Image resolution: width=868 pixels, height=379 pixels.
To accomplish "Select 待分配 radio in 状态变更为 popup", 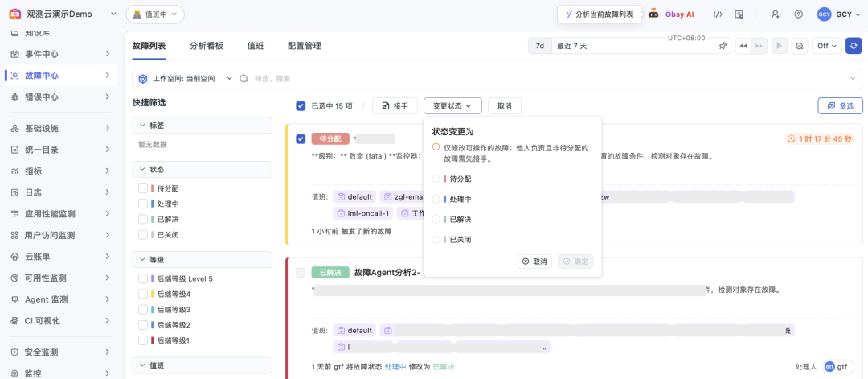I will pyautogui.click(x=436, y=179).
